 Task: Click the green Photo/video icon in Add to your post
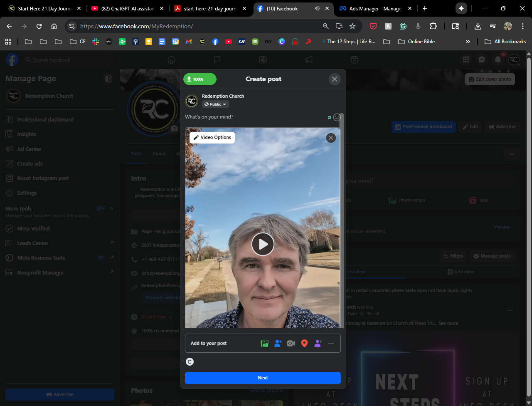pyautogui.click(x=264, y=344)
